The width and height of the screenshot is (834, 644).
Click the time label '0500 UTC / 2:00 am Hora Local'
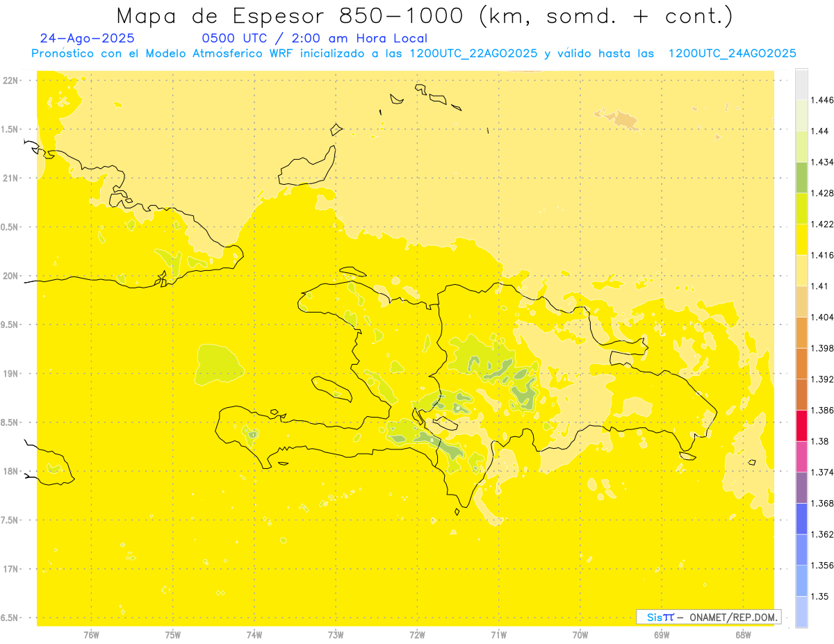click(x=314, y=39)
